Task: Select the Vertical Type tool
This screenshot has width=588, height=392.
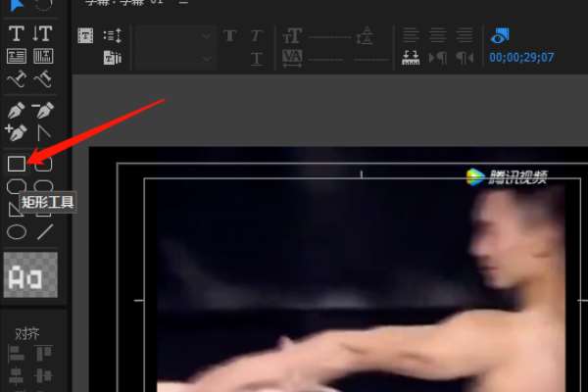Action: [42, 33]
